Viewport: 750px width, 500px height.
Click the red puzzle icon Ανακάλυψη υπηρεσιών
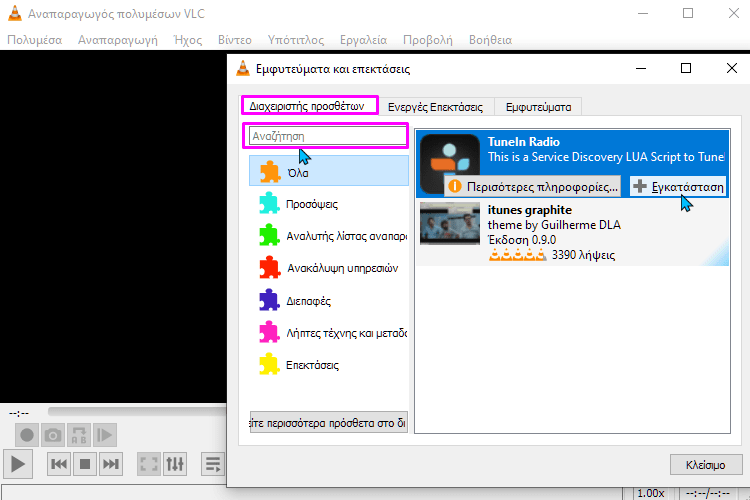(x=269, y=267)
